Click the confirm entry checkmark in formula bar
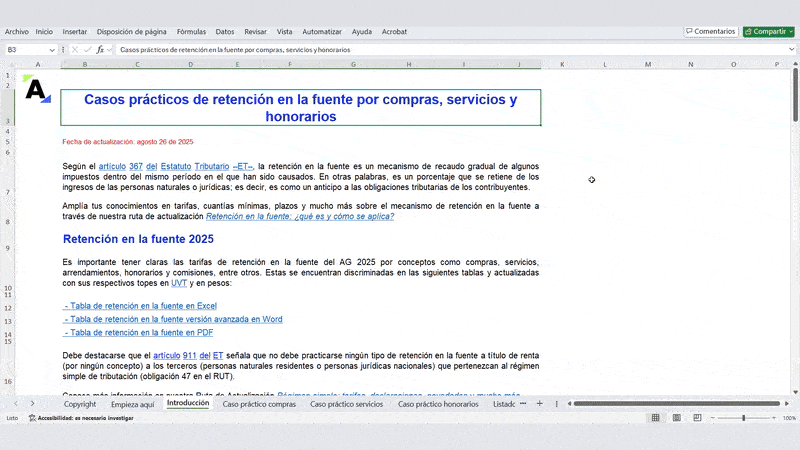Screen dimensions: 800x450 (x=87, y=49)
